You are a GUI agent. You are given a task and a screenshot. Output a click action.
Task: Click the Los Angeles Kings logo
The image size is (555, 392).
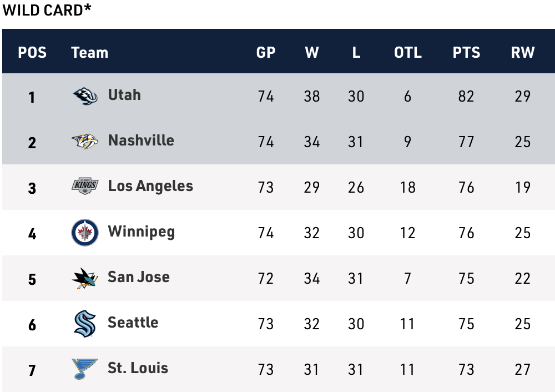[85, 187]
